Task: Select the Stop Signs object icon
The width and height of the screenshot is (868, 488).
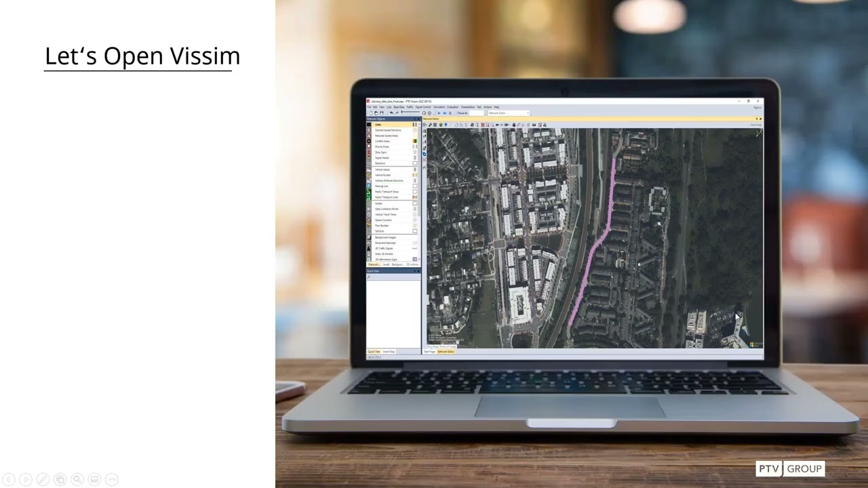Action: pyautogui.click(x=370, y=152)
